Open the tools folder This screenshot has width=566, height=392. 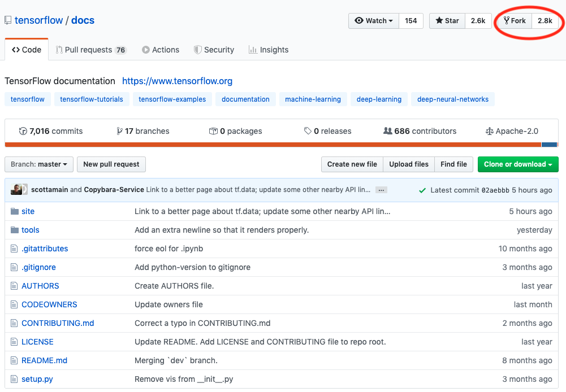(31, 230)
